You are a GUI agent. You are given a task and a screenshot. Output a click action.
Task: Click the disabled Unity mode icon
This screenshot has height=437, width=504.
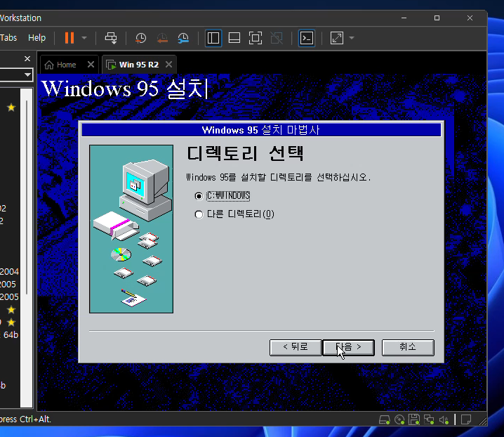(277, 38)
